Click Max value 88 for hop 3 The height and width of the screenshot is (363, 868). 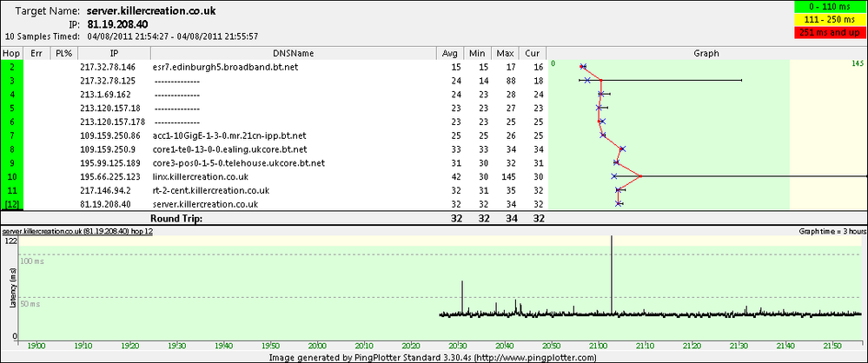click(509, 81)
